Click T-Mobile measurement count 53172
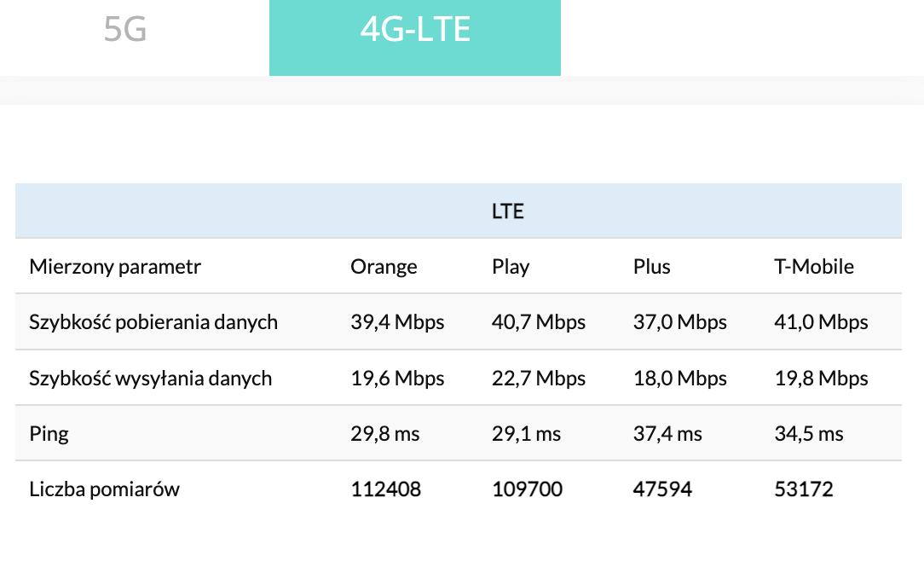The width and height of the screenshot is (924, 561). coord(804,489)
